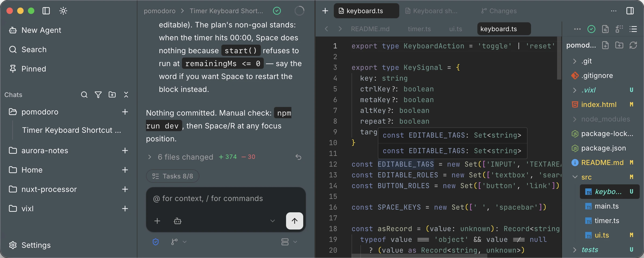
Task: Focus the chat message input field
Action: tap(226, 199)
